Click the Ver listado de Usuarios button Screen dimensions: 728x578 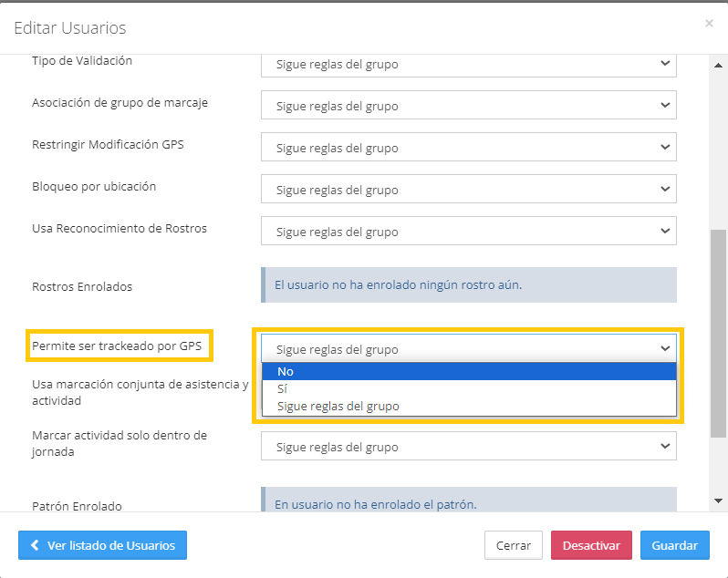(102, 545)
